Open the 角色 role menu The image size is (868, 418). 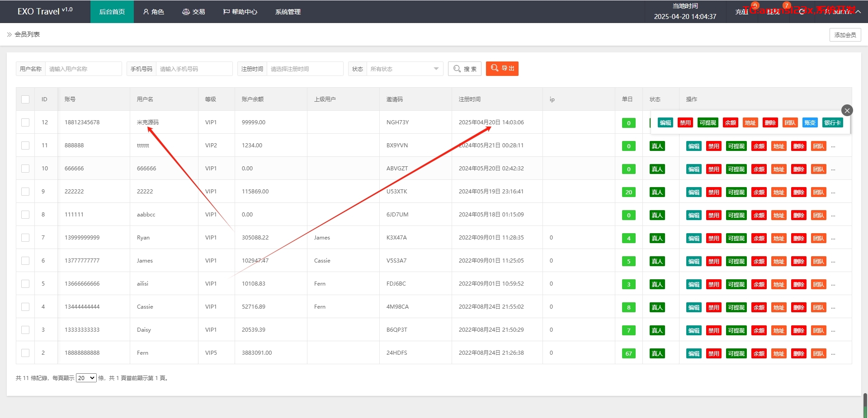click(153, 12)
